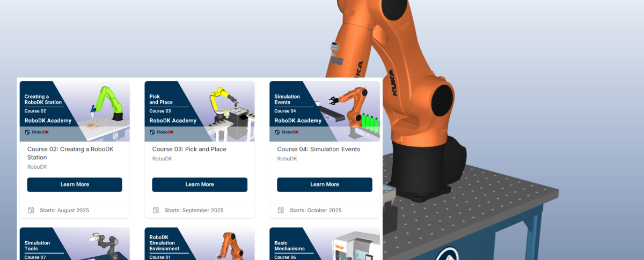Click the 'Starts: August 2025' text
Viewport: 644px width, 260px height.
pyautogui.click(x=64, y=210)
